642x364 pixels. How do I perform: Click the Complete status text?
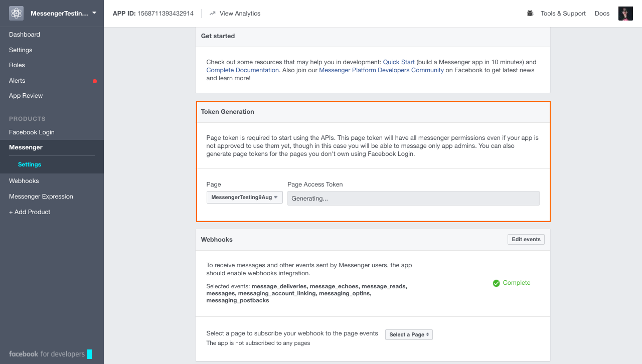click(517, 283)
